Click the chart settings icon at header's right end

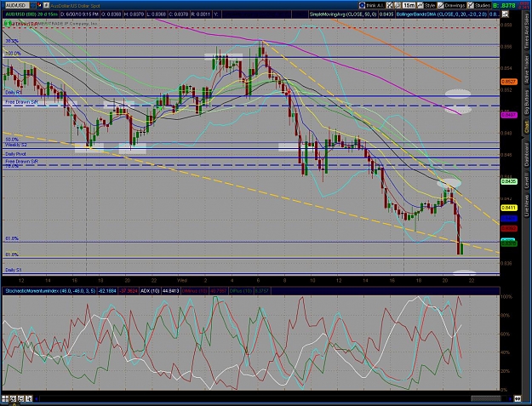click(x=506, y=14)
